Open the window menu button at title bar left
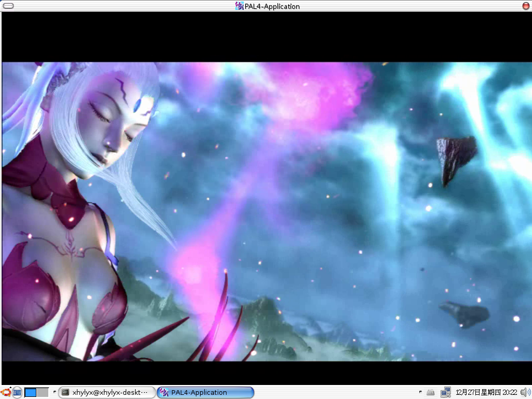This screenshot has width=532, height=399. [x=8, y=6]
